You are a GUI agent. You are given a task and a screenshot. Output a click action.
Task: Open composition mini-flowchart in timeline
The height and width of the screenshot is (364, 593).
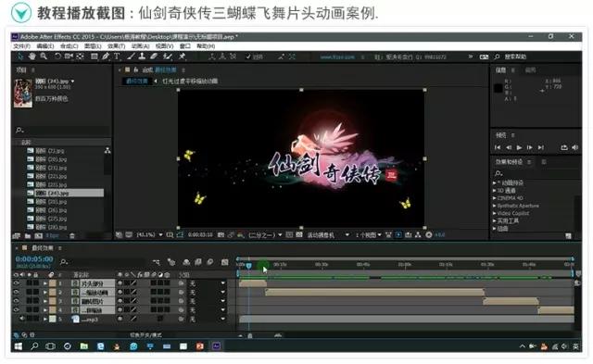coord(157,262)
